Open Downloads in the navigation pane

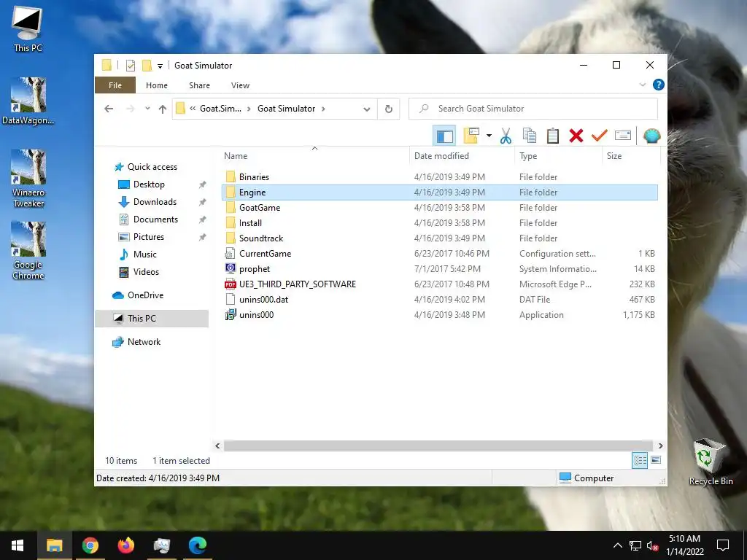[x=155, y=202]
